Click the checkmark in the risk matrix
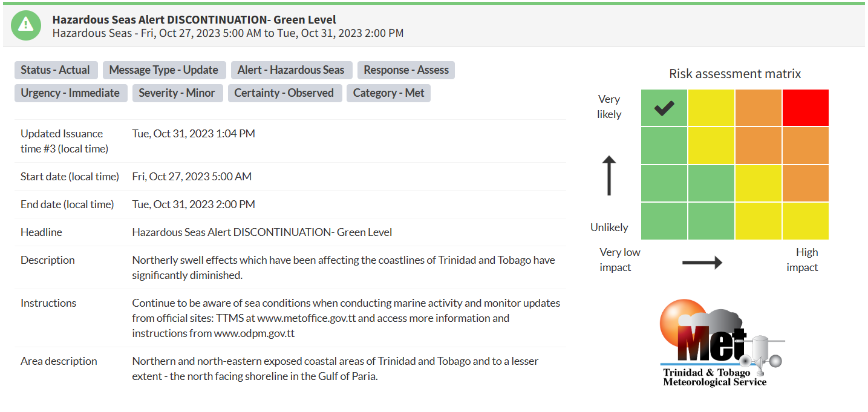Screen dimensions: 868x412 coord(664,108)
